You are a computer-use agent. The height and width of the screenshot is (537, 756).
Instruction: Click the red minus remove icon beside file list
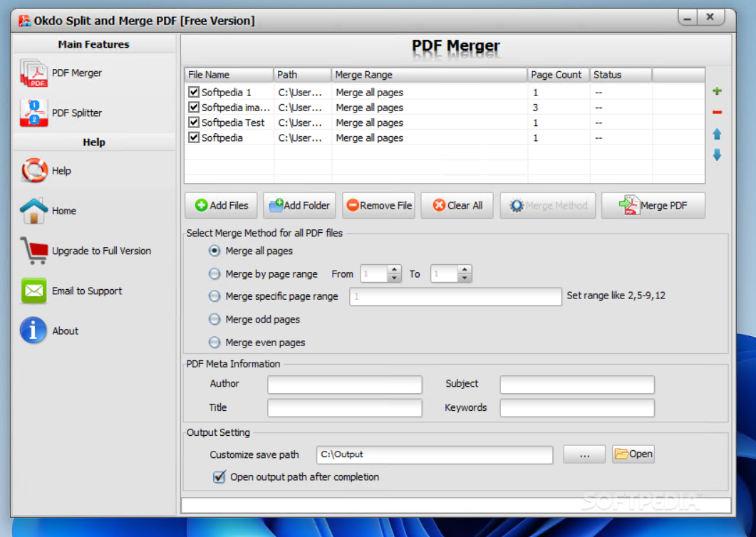717,113
